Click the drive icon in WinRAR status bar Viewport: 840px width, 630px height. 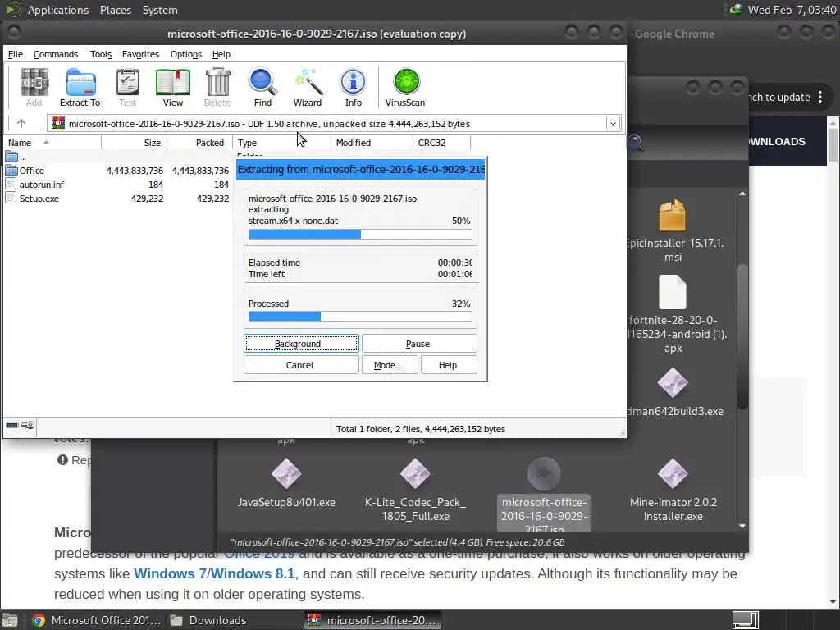pyautogui.click(x=12, y=425)
